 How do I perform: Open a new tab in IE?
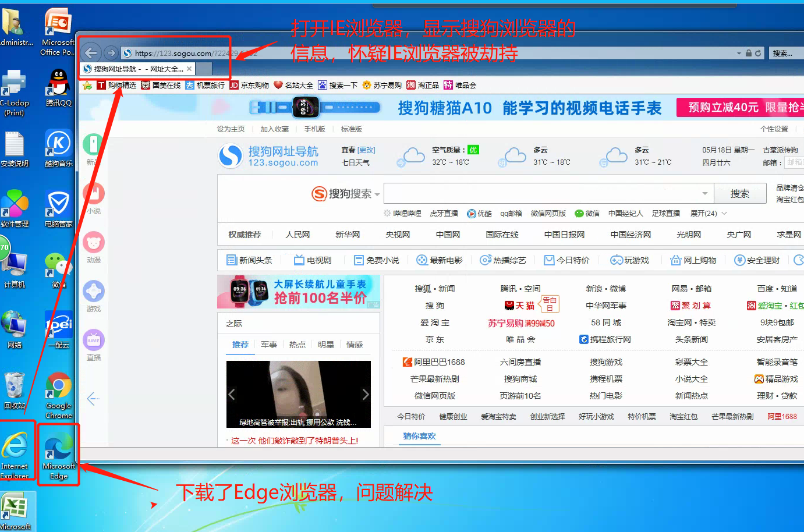pos(204,69)
